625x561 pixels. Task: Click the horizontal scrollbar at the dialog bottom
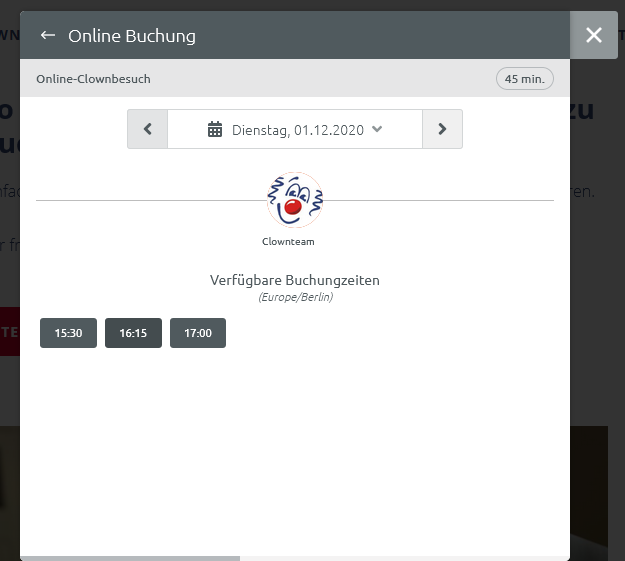[x=130, y=558]
